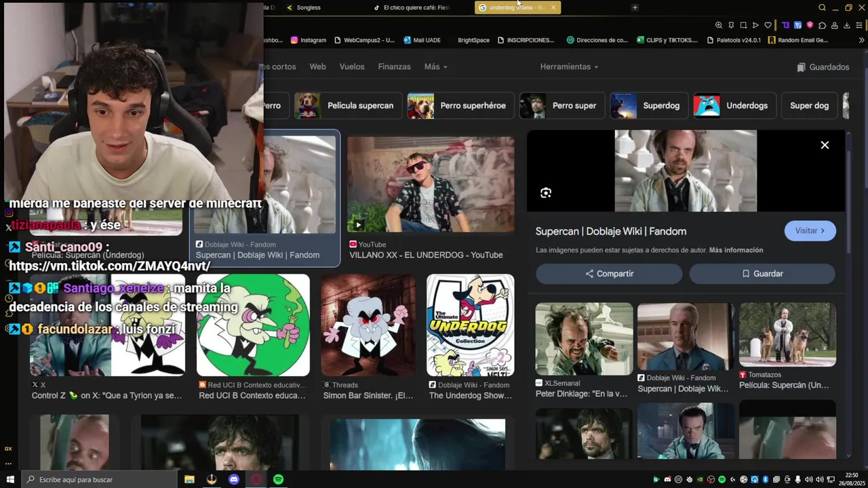Close the image preview panel

[x=825, y=145]
